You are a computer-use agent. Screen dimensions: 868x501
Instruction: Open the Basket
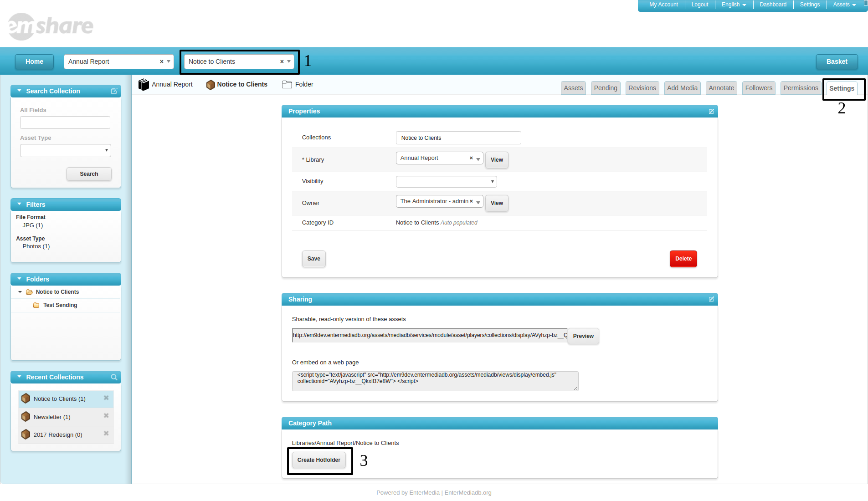pos(837,61)
